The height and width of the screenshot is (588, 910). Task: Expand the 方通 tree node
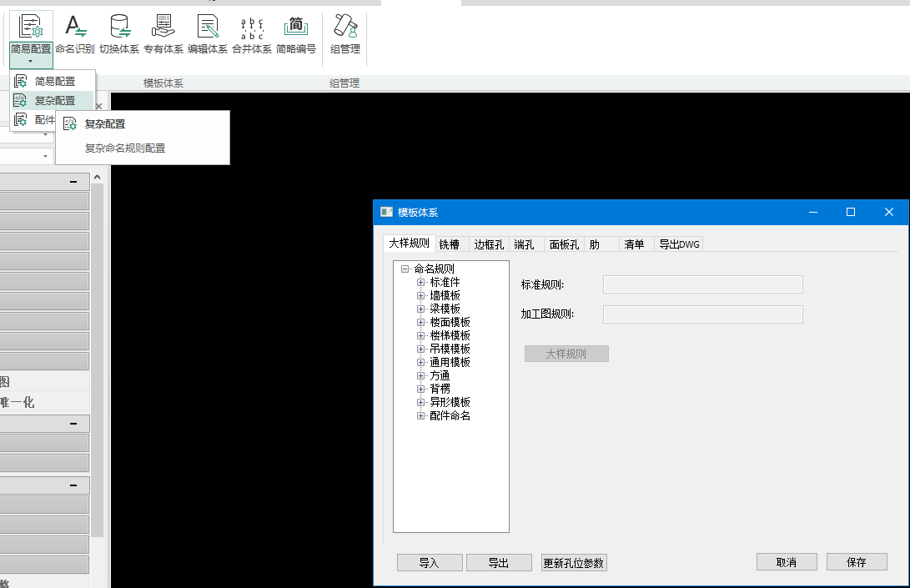(420, 375)
